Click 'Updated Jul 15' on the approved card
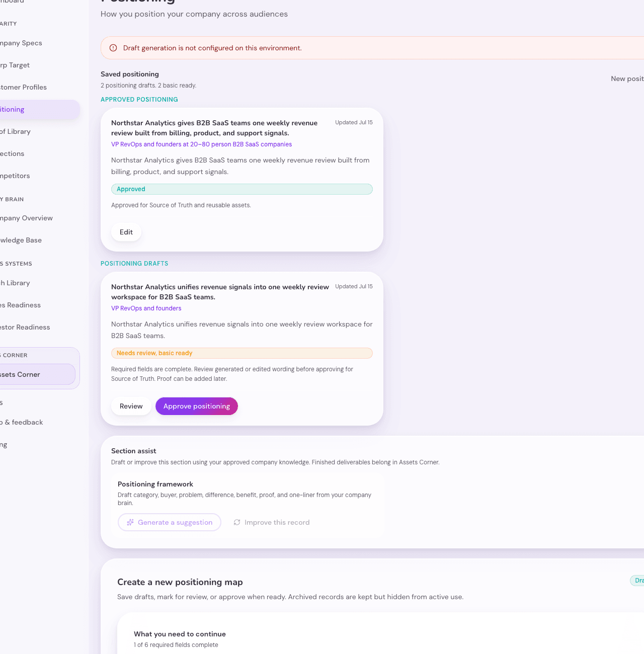The image size is (644, 654). (354, 122)
